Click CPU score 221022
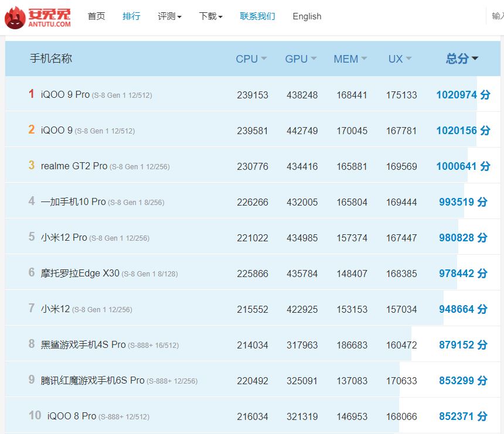The width and height of the screenshot is (504, 434). point(253,238)
